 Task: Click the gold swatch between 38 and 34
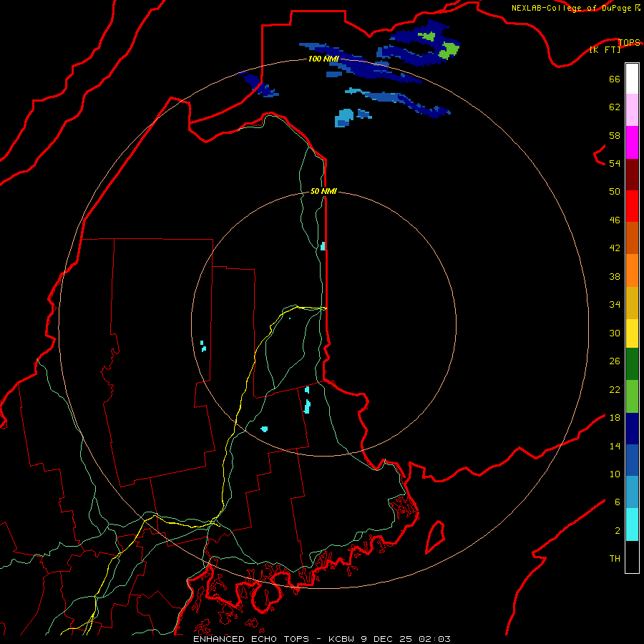pos(632,303)
